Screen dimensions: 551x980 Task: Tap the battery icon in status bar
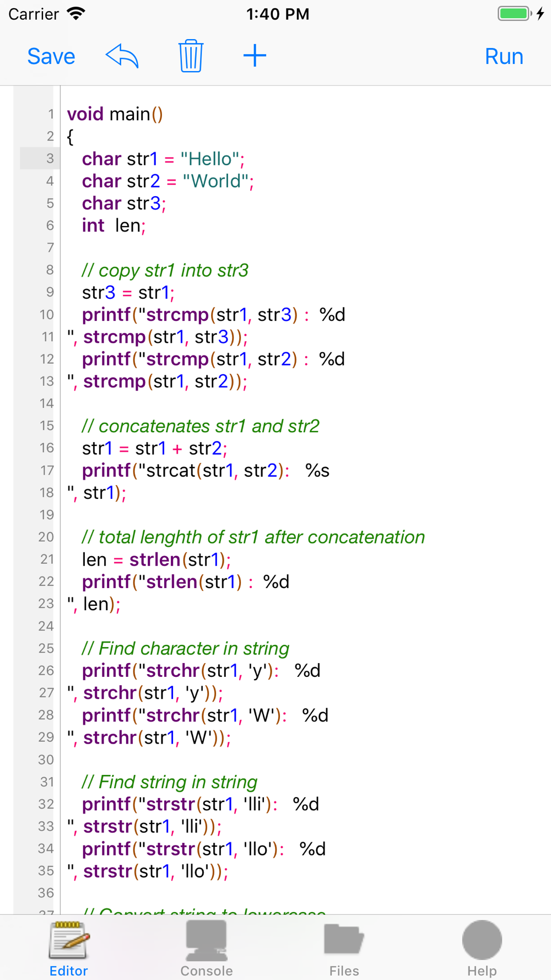pyautogui.click(x=515, y=14)
